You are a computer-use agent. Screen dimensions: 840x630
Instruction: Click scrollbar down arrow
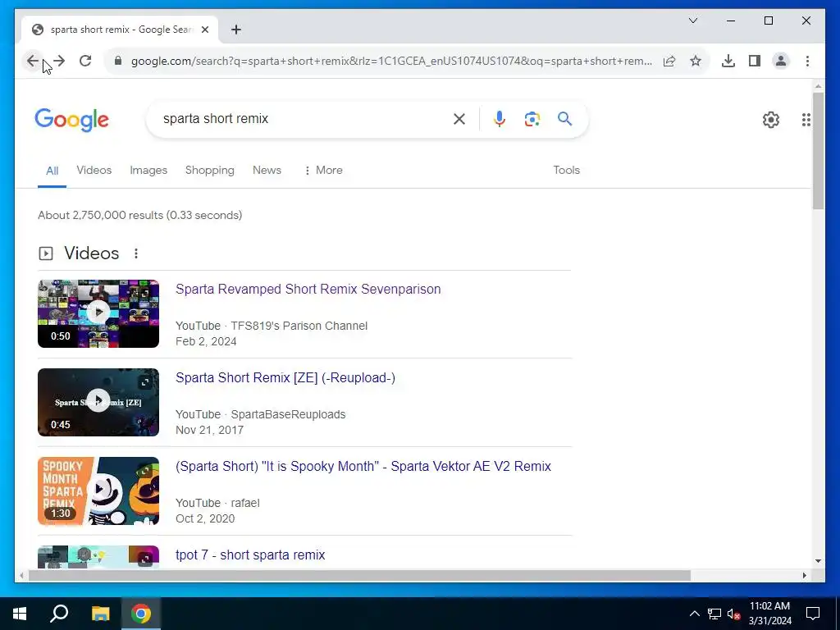818,561
